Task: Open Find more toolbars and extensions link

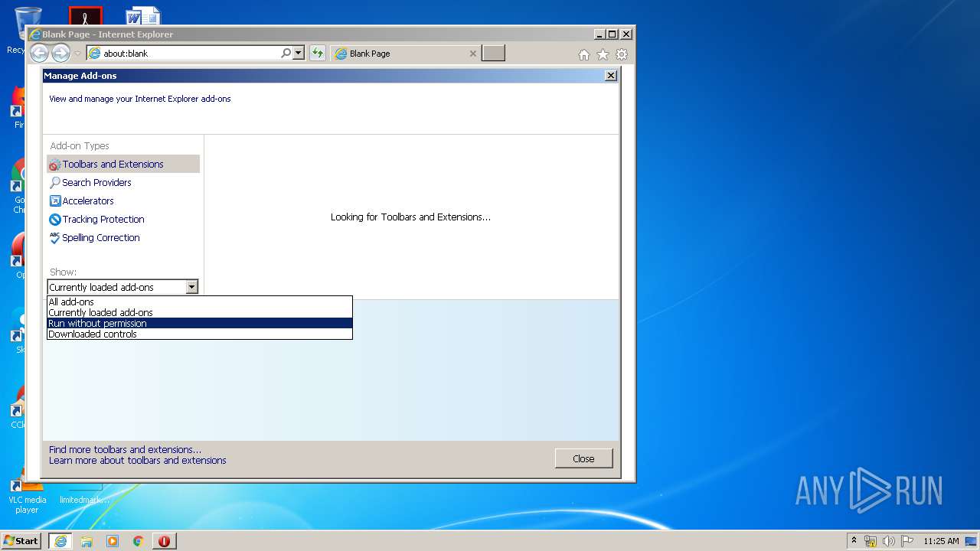Action: (x=125, y=449)
